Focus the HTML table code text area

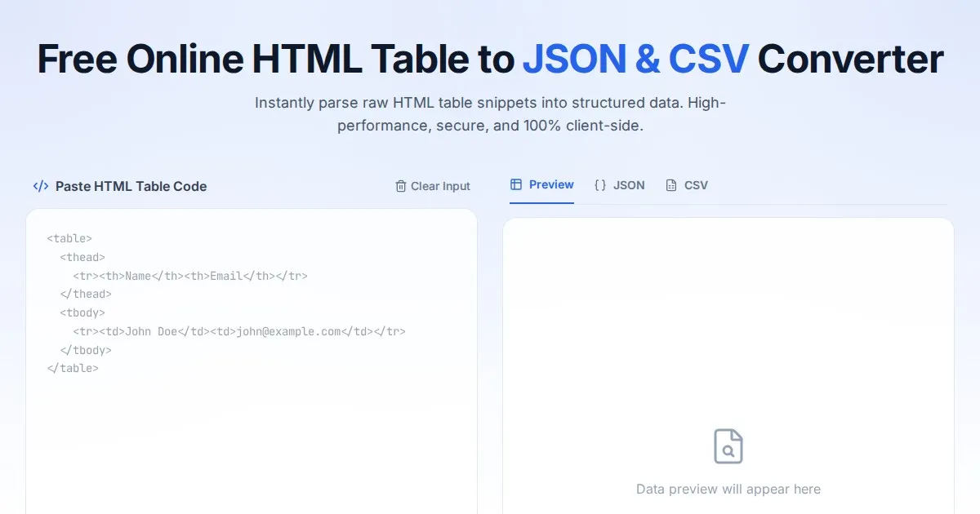point(252,432)
